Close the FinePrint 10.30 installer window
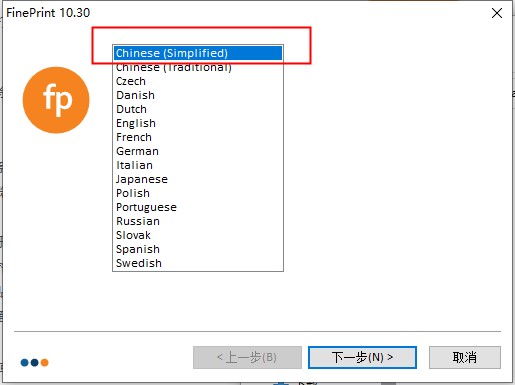Screen dimensions: 515x385 pyautogui.click(x=497, y=13)
